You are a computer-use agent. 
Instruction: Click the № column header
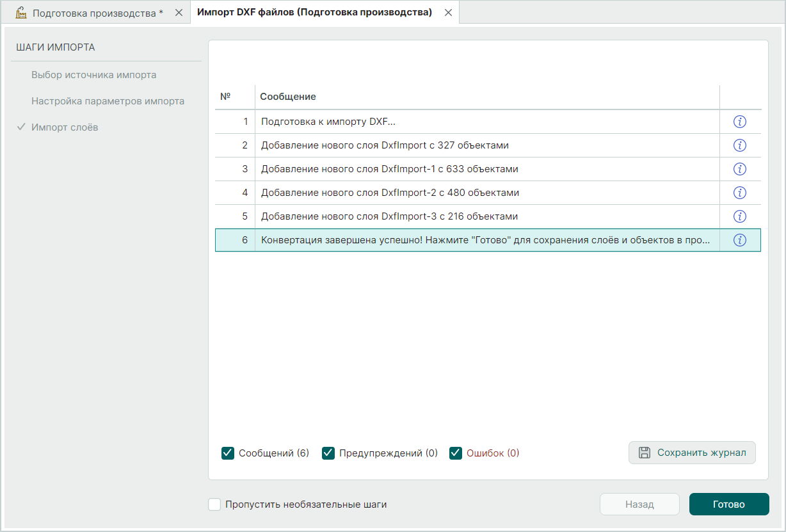(235, 97)
